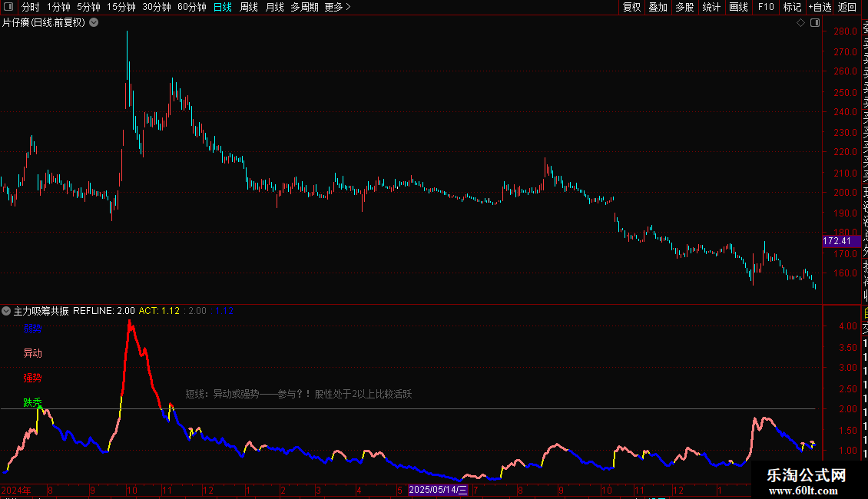Click the green 跌秃 legend label

click(33, 402)
